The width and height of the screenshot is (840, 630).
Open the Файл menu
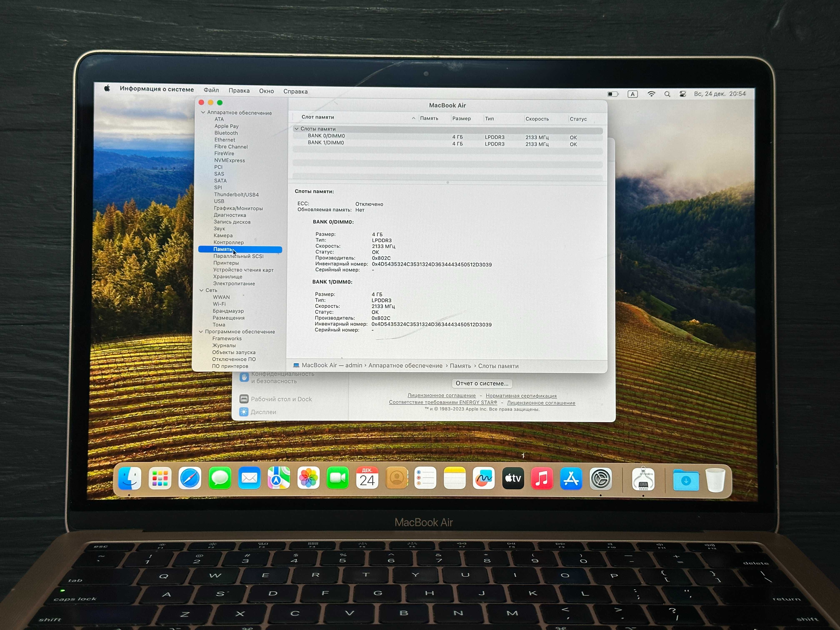(211, 90)
